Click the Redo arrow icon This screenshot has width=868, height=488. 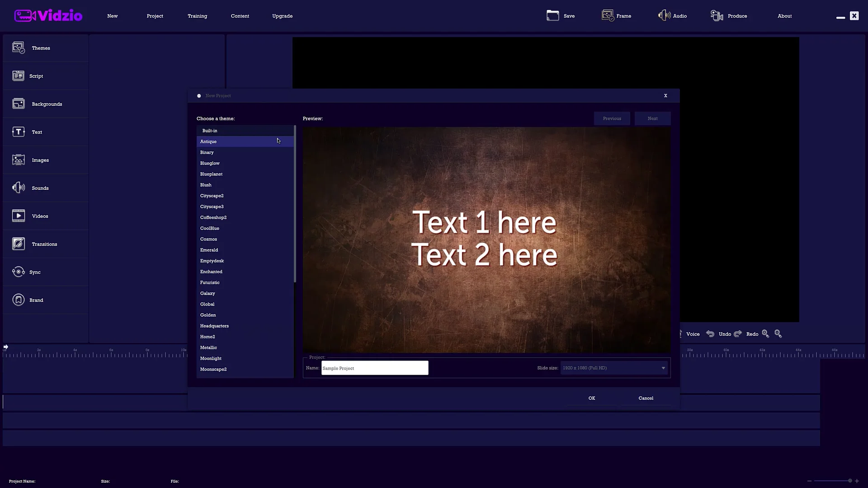[x=738, y=333]
